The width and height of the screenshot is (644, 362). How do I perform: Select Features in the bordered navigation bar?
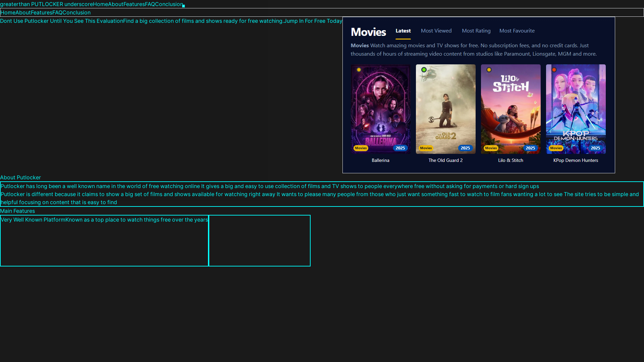tap(42, 12)
